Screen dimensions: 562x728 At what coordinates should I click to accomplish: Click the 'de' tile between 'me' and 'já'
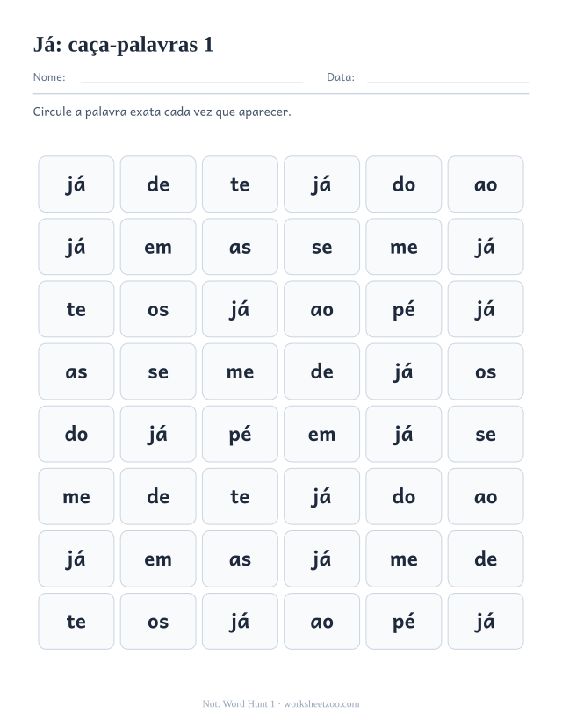click(x=321, y=371)
